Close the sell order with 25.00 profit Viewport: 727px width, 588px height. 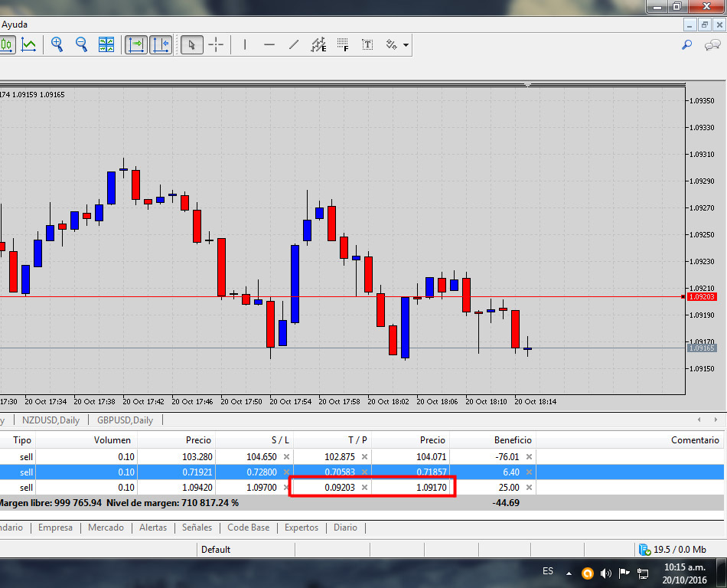pos(529,488)
